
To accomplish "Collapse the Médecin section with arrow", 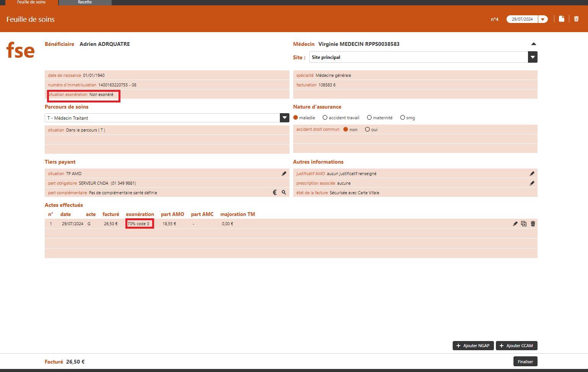I will pos(534,44).
